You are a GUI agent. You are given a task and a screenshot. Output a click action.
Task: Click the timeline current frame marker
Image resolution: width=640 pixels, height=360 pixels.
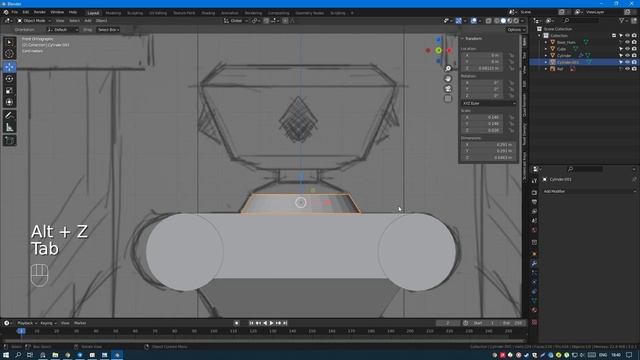click(x=21, y=331)
